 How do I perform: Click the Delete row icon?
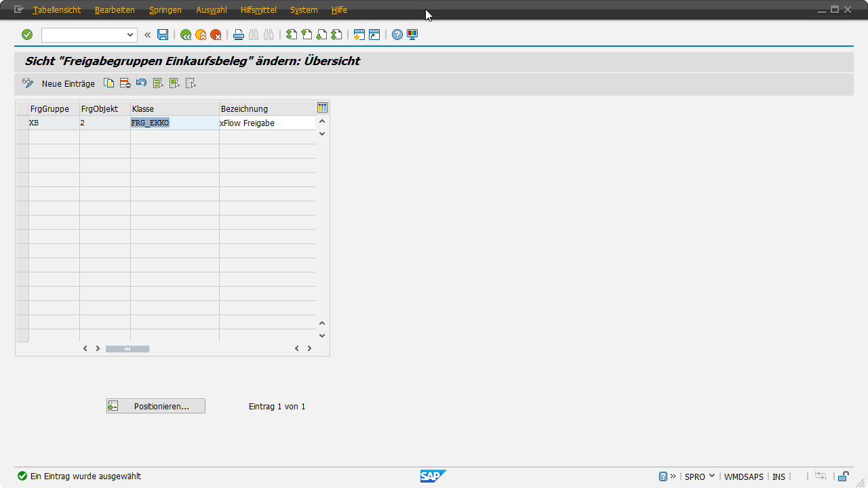pos(125,83)
